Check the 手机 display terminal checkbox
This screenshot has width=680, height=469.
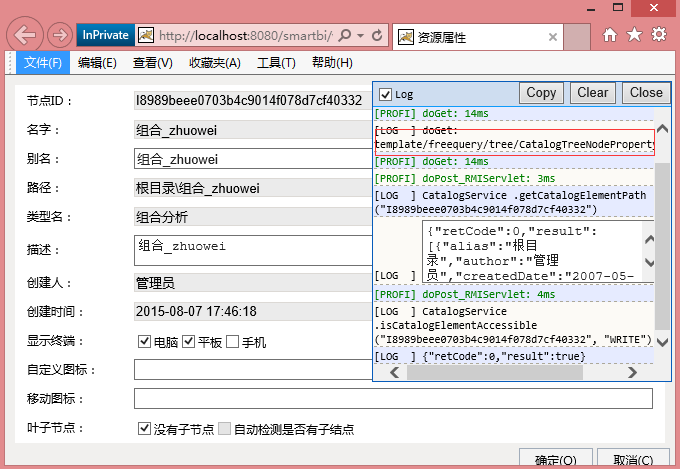coord(232,341)
